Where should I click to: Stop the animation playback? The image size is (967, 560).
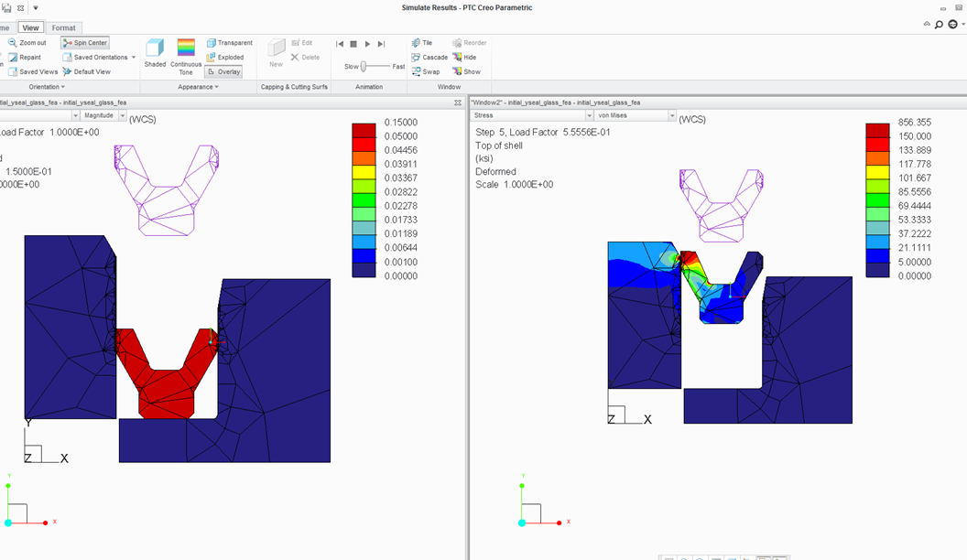pos(353,44)
